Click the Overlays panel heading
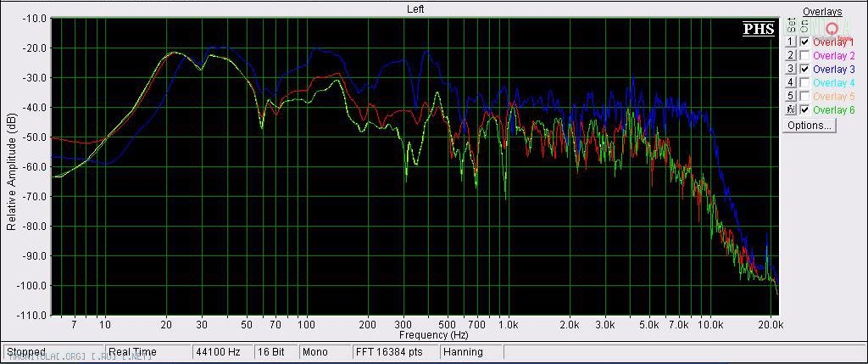The height and width of the screenshot is (364, 868). (822, 12)
